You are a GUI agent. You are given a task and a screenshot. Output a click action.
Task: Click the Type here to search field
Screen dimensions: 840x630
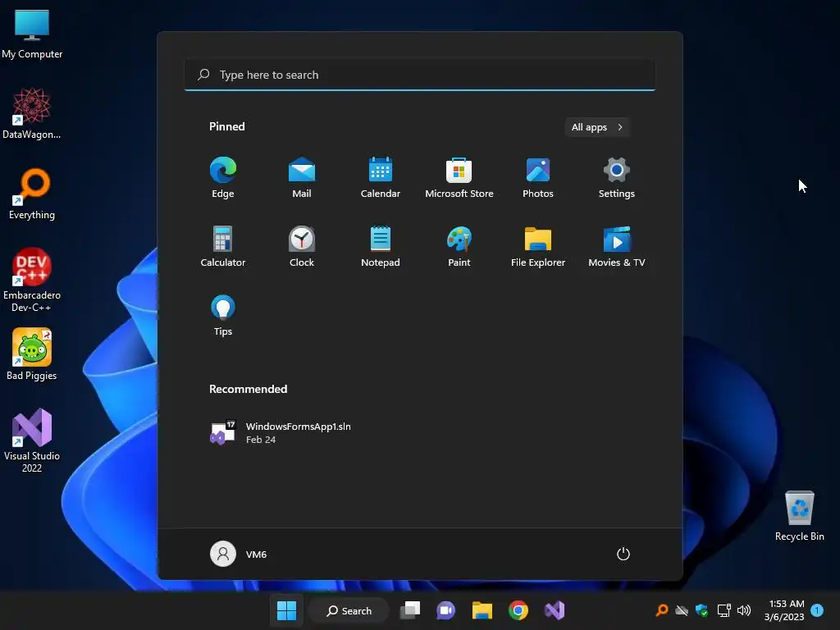pos(420,75)
